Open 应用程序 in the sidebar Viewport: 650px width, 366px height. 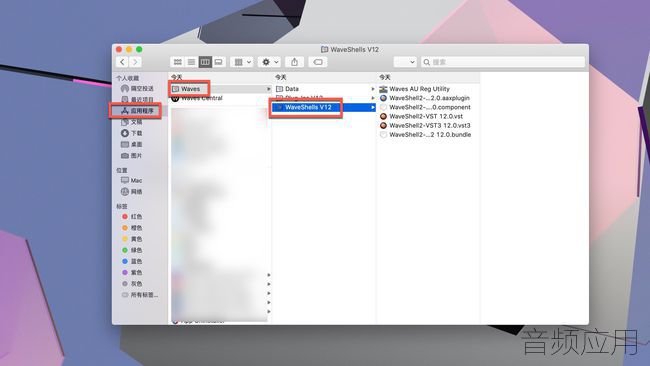pos(137,111)
